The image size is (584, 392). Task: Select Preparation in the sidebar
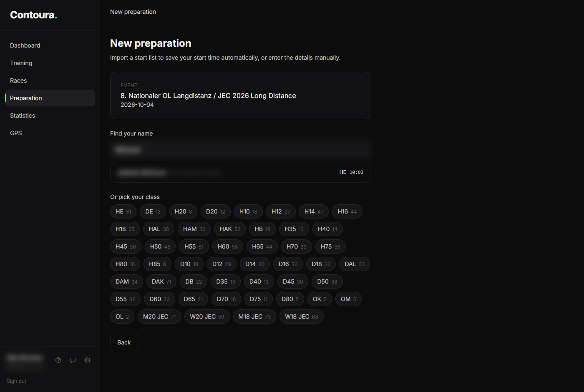[50, 98]
